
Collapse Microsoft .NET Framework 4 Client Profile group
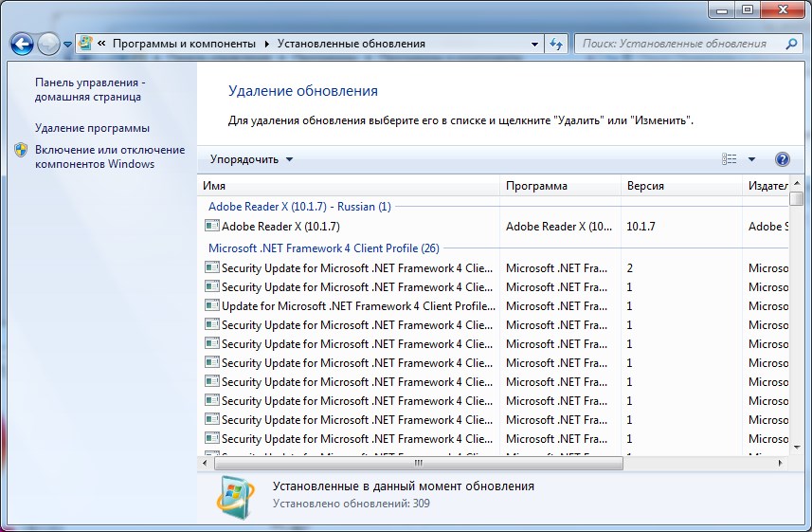point(324,248)
